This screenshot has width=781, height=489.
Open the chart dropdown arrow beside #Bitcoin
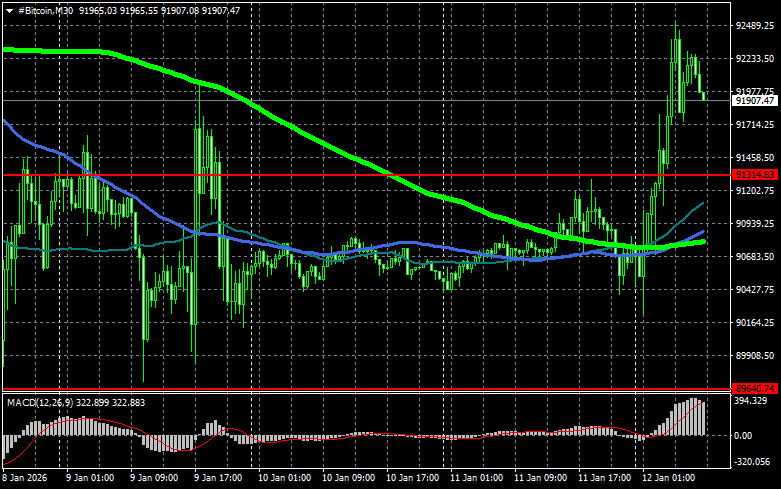click(x=9, y=9)
